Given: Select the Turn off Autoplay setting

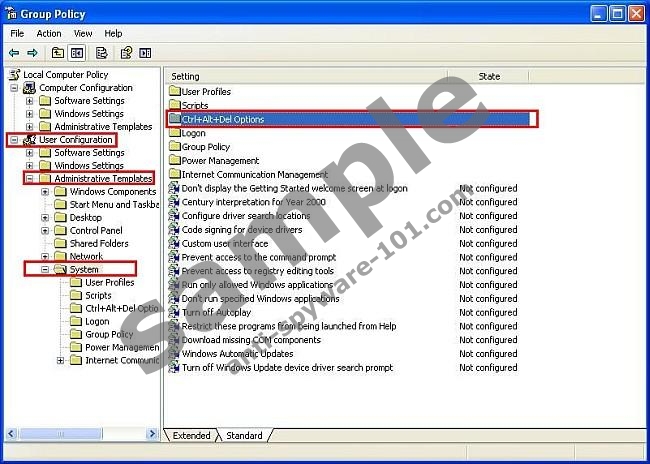Looking at the screenshot, I should point(217,312).
